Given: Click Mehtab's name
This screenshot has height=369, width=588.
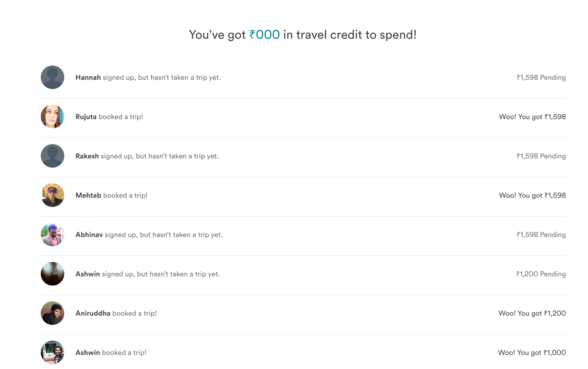Looking at the screenshot, I should (88, 196).
